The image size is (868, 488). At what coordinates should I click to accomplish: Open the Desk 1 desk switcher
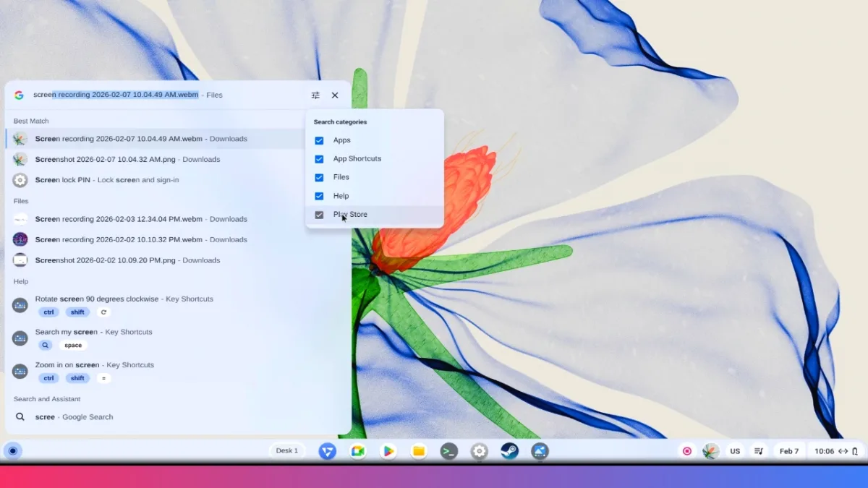coord(286,451)
